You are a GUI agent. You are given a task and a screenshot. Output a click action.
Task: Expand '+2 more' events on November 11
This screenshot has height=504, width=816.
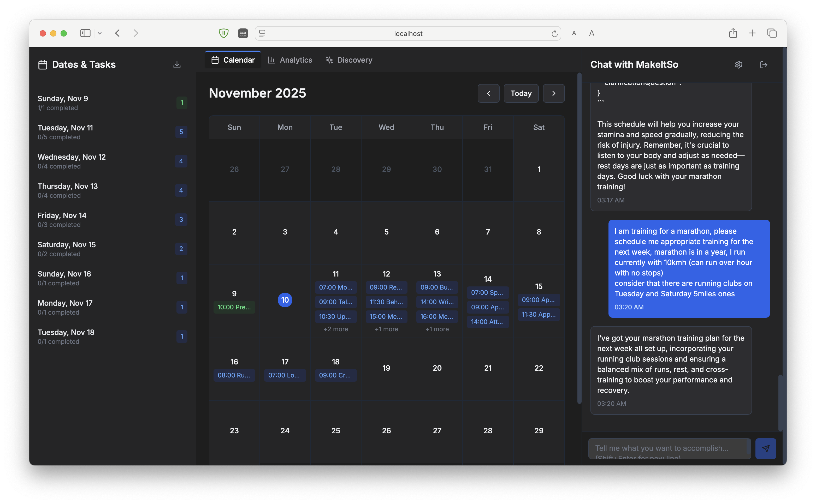point(336,329)
